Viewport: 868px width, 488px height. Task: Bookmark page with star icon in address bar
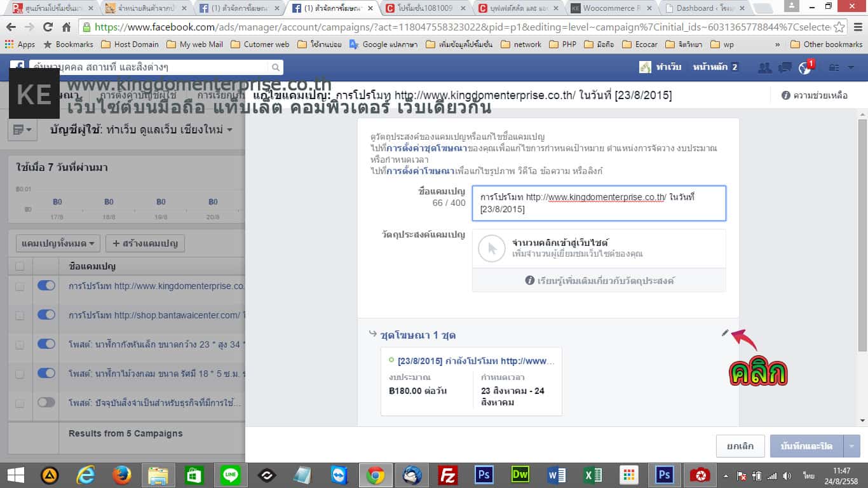coord(839,27)
